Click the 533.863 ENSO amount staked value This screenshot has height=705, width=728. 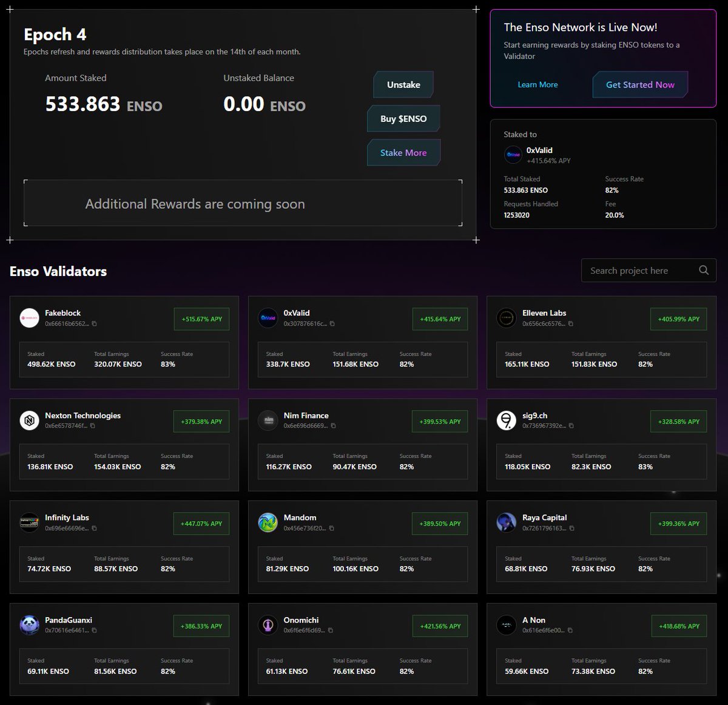click(x=104, y=104)
